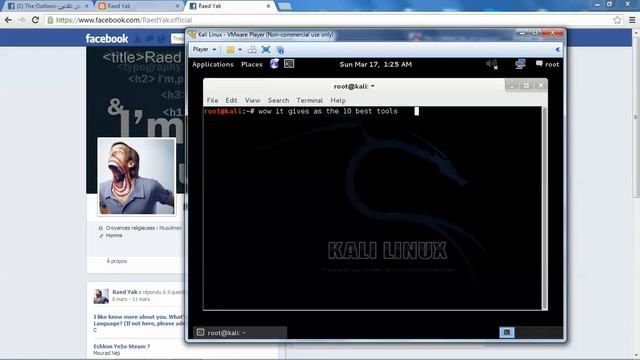
Task: Click Chrome back arrow
Action: point(8,20)
